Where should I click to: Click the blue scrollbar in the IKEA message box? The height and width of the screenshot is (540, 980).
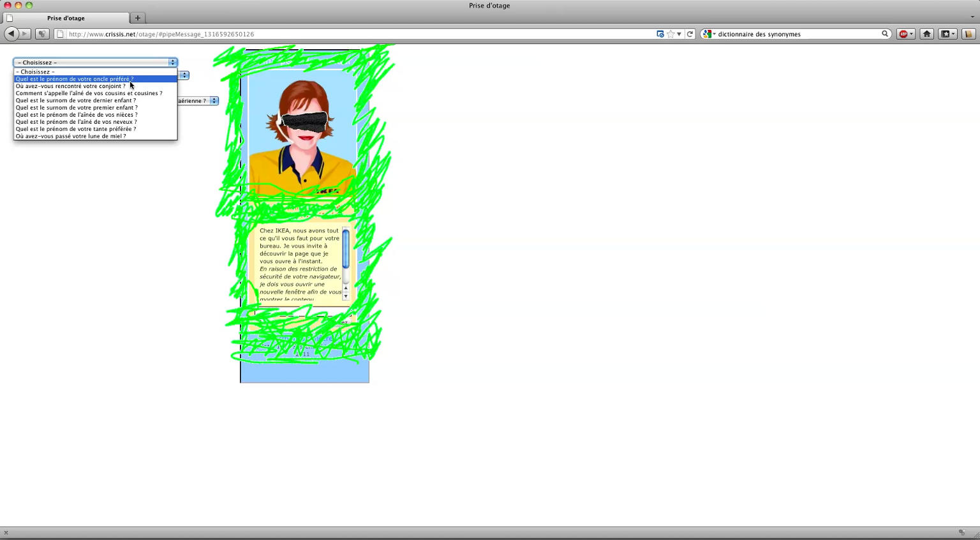click(346, 249)
